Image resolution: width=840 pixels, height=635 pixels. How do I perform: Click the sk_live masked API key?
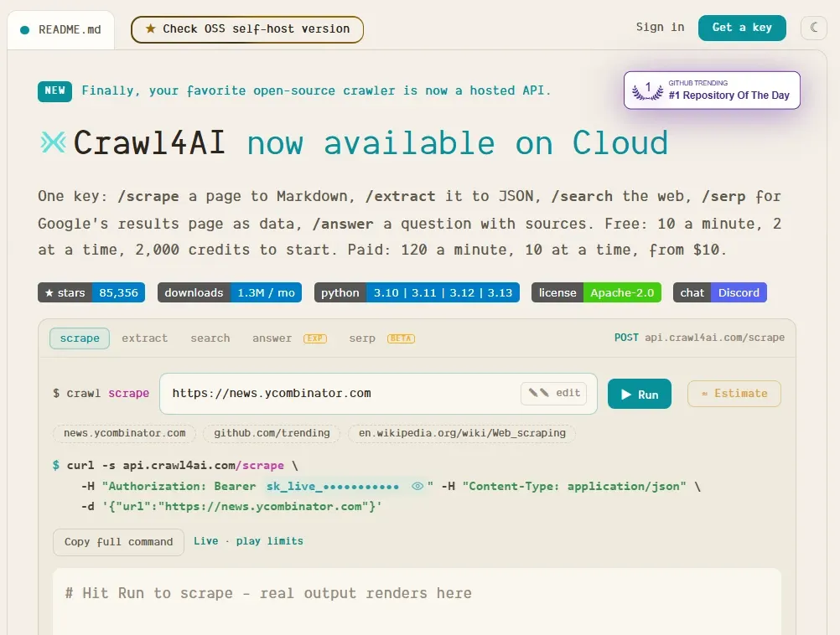point(333,486)
